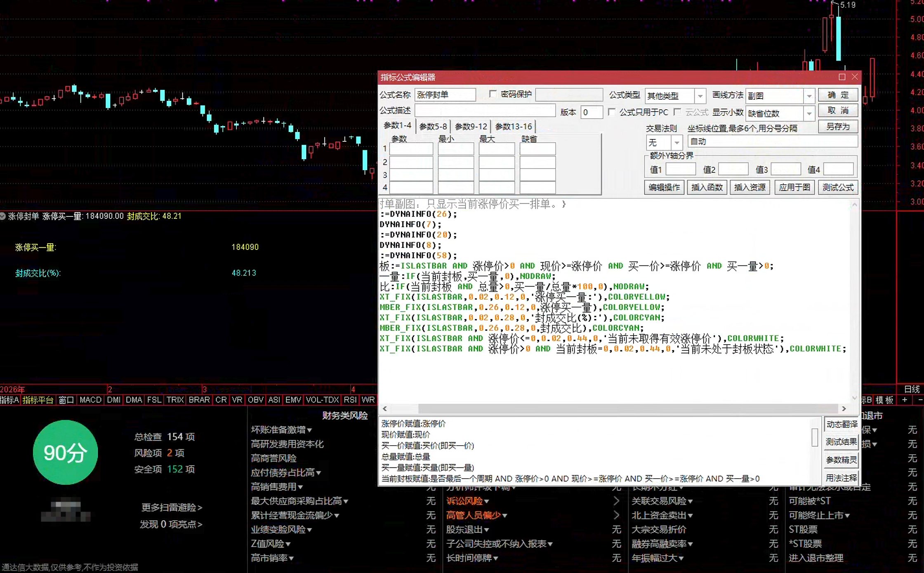Switch to 参数5-8 tab

[x=433, y=126]
